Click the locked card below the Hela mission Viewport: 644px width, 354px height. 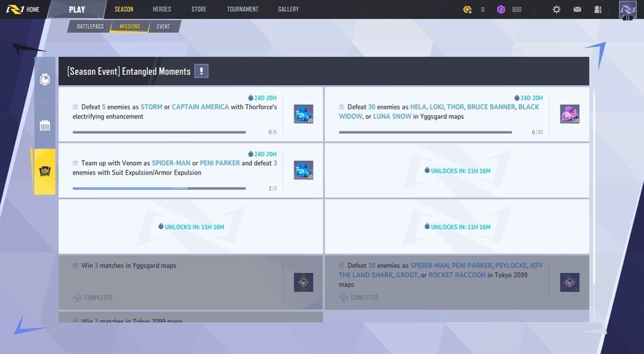coord(457,227)
